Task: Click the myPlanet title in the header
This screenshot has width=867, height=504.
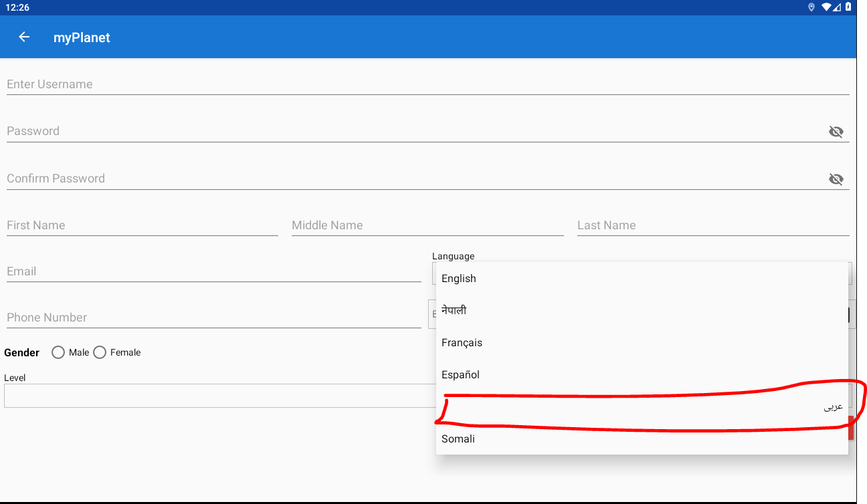Action: click(x=82, y=37)
